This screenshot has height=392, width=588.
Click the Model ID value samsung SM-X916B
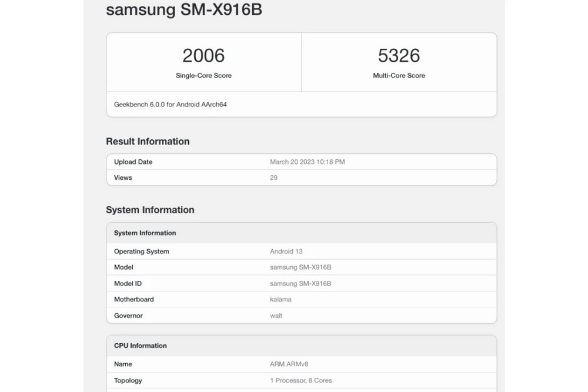coord(300,284)
